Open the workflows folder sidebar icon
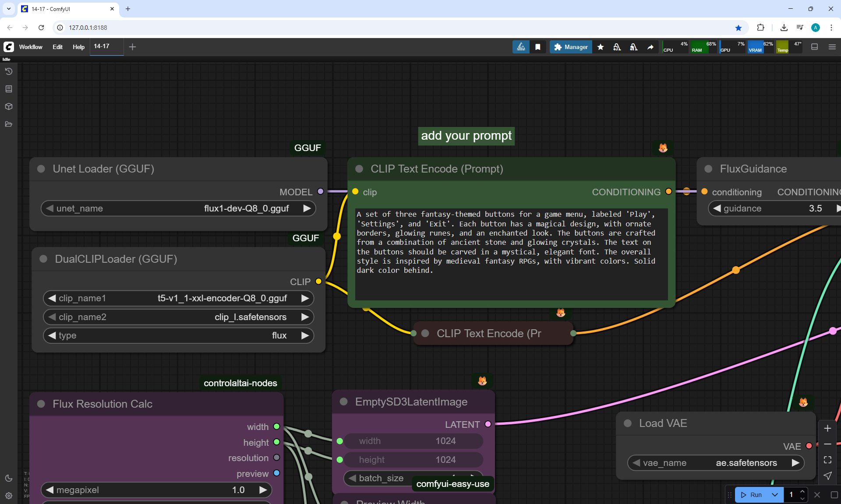This screenshot has height=504, width=841. tap(9, 124)
